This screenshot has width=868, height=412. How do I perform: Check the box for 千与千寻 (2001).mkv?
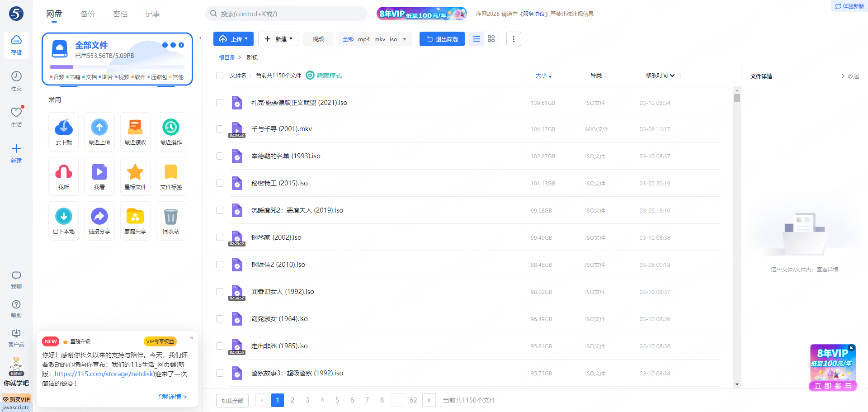click(220, 129)
